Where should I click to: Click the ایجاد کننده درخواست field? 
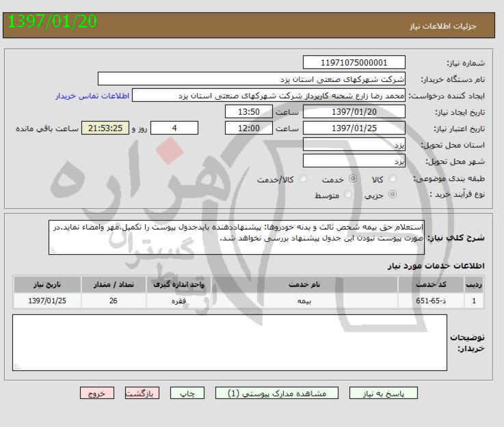pyautogui.click(x=269, y=95)
